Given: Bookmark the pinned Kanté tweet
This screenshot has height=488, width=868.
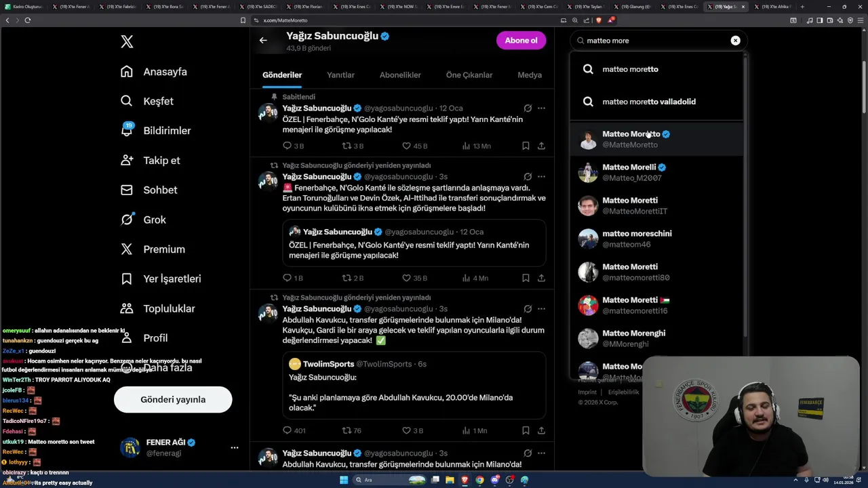Looking at the screenshot, I should coord(526,146).
